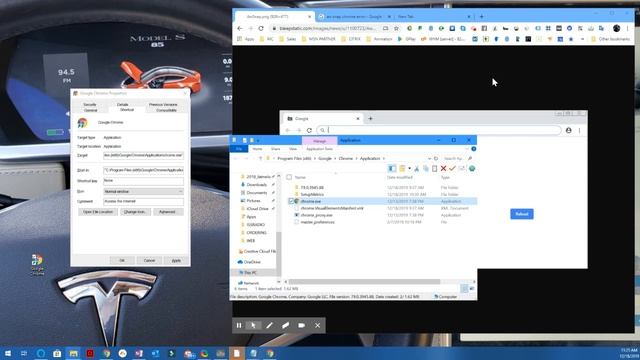Click the preview pane icon in Explorer toolbar
This screenshot has height=360, width=640.
pyautogui.click(x=392, y=168)
